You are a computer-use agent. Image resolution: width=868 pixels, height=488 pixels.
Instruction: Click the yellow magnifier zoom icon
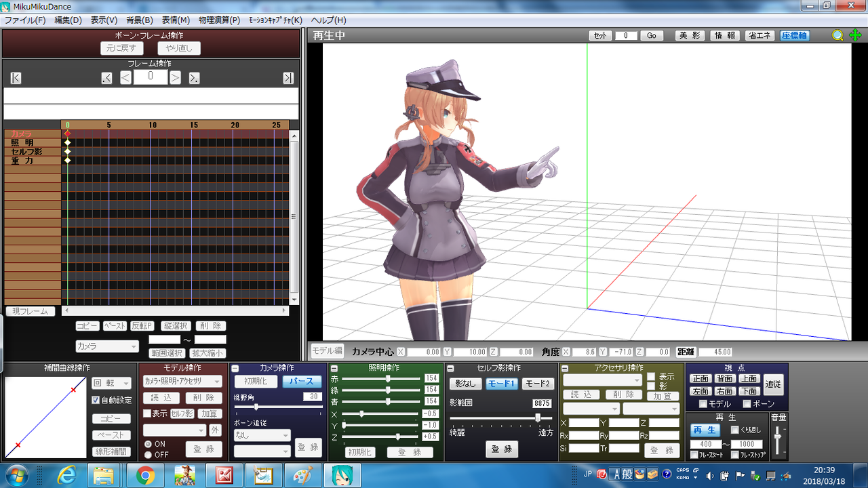tap(838, 36)
